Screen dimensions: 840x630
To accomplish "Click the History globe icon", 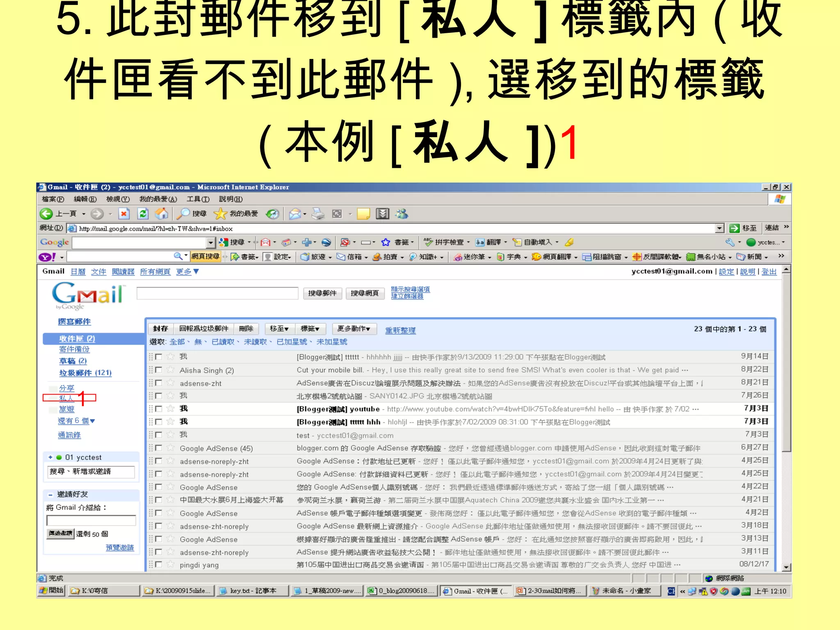I will coord(272,214).
